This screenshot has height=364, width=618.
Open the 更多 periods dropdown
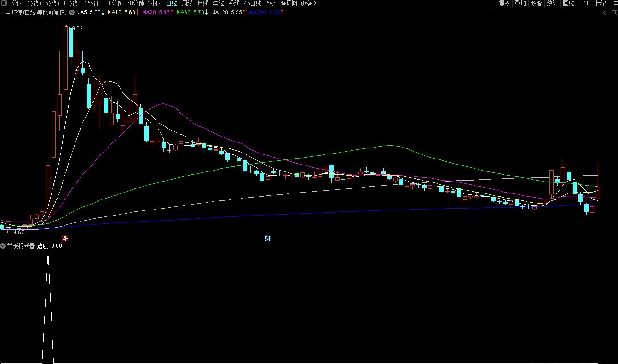click(308, 3)
